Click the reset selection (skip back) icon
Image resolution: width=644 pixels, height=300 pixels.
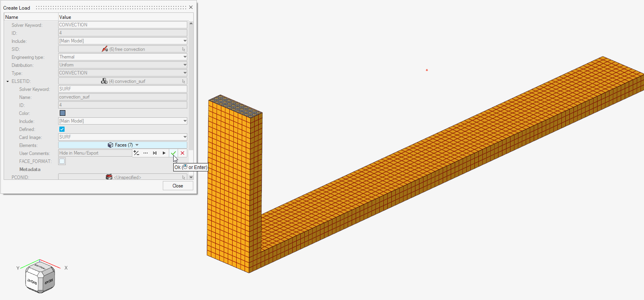tap(155, 153)
